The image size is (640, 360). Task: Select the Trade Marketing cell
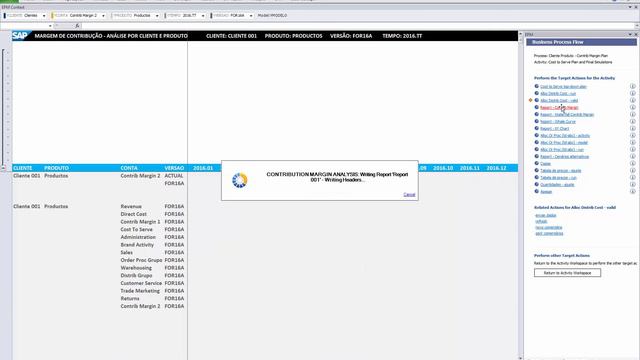click(x=140, y=291)
